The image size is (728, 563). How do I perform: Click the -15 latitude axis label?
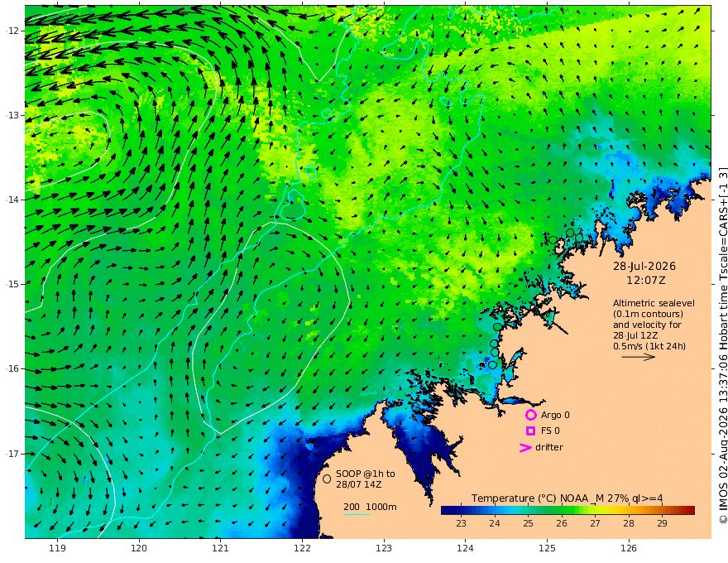click(12, 284)
